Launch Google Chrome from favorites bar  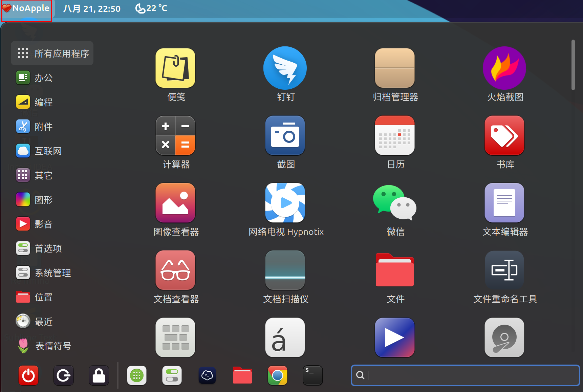tap(278, 375)
